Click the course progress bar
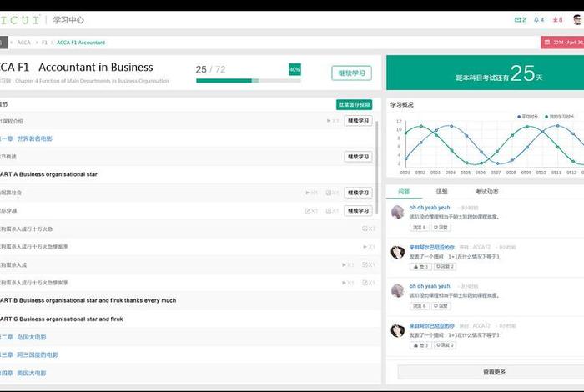 tap(249, 80)
